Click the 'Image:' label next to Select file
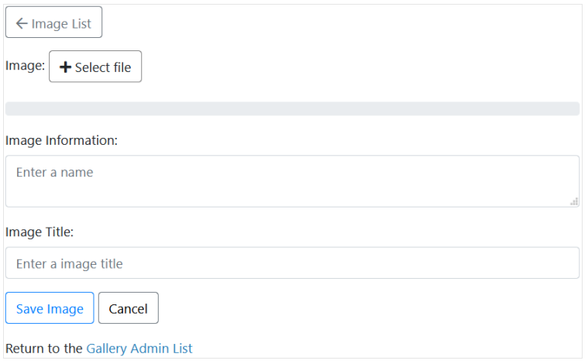 (25, 66)
